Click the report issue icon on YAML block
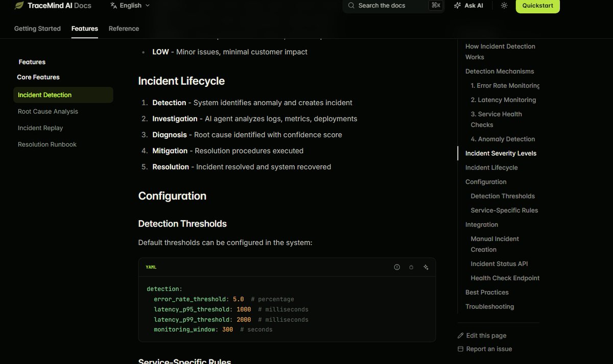613x364 pixels. [397, 267]
